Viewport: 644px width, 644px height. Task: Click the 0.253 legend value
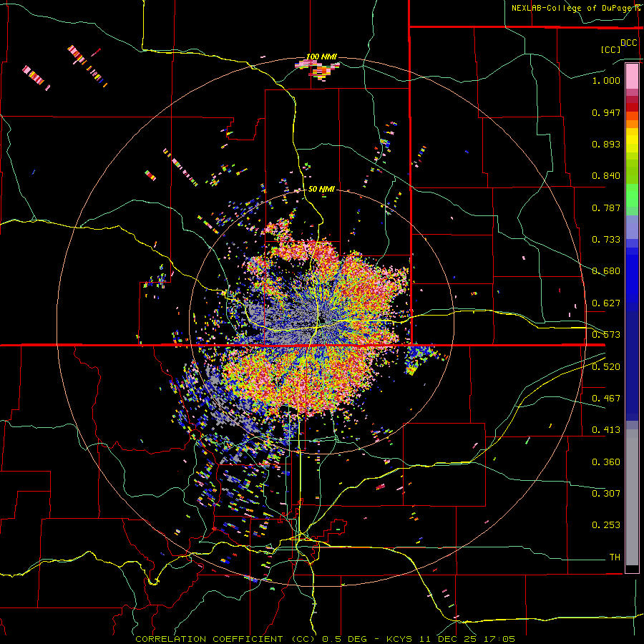point(606,525)
